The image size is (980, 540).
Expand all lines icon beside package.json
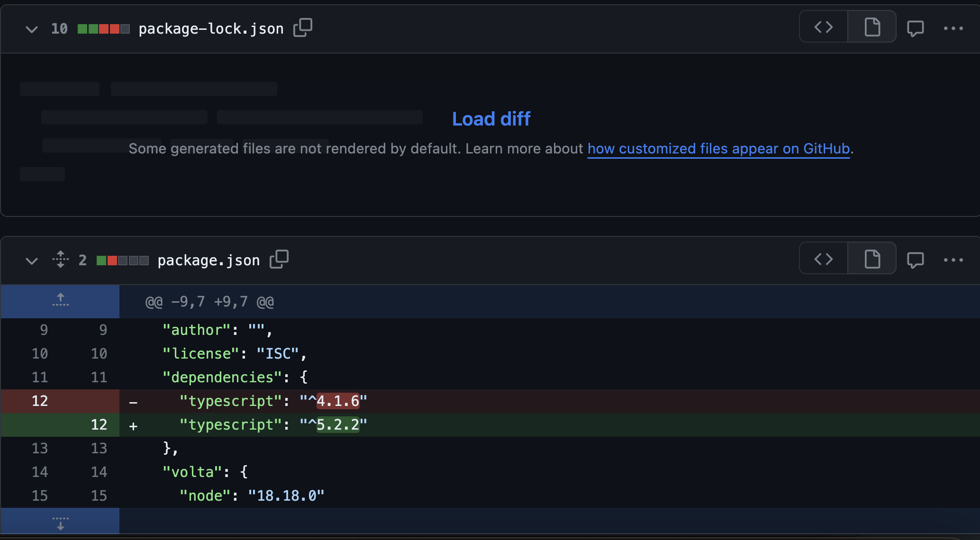coord(61,260)
